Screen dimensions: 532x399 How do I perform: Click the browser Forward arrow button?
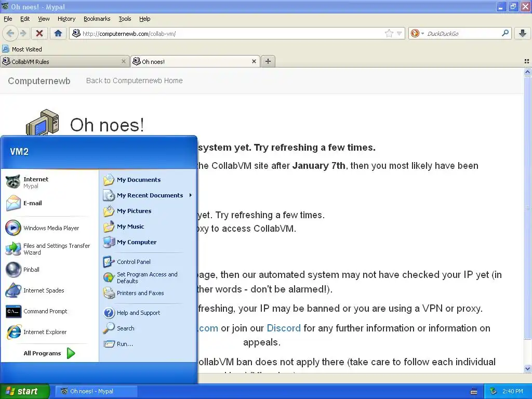pyautogui.click(x=23, y=33)
